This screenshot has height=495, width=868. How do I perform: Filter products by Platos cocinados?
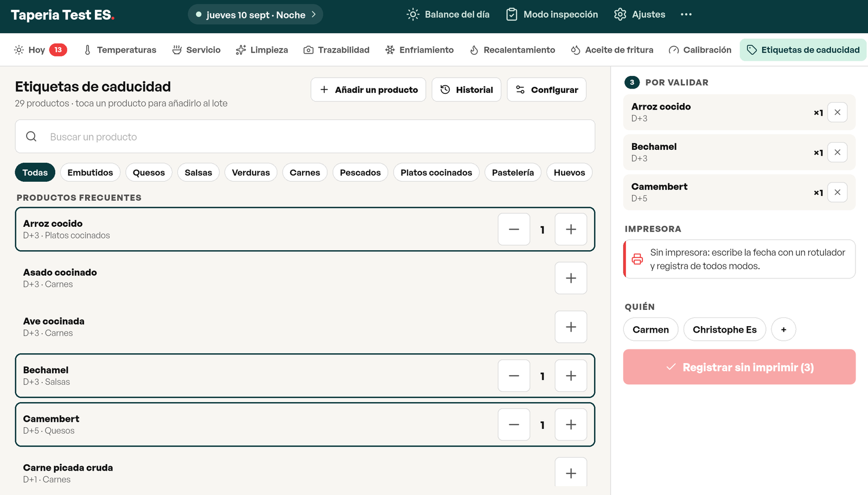tap(436, 173)
